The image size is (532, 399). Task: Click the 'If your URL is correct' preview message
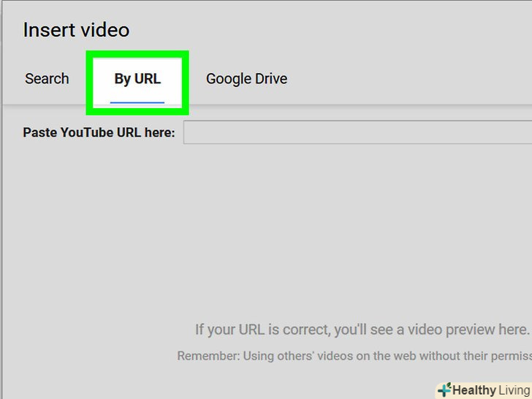tap(362, 330)
